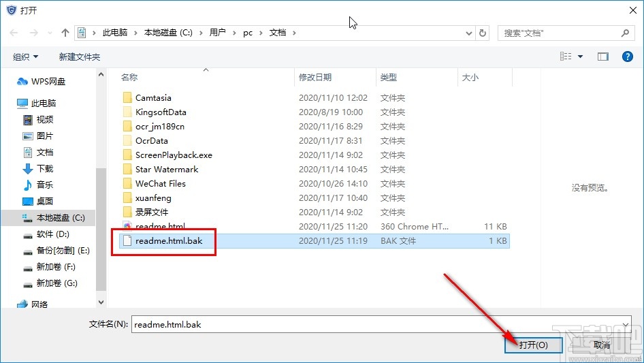Expand the address bar history dropdown
644x363 pixels.
click(x=468, y=33)
